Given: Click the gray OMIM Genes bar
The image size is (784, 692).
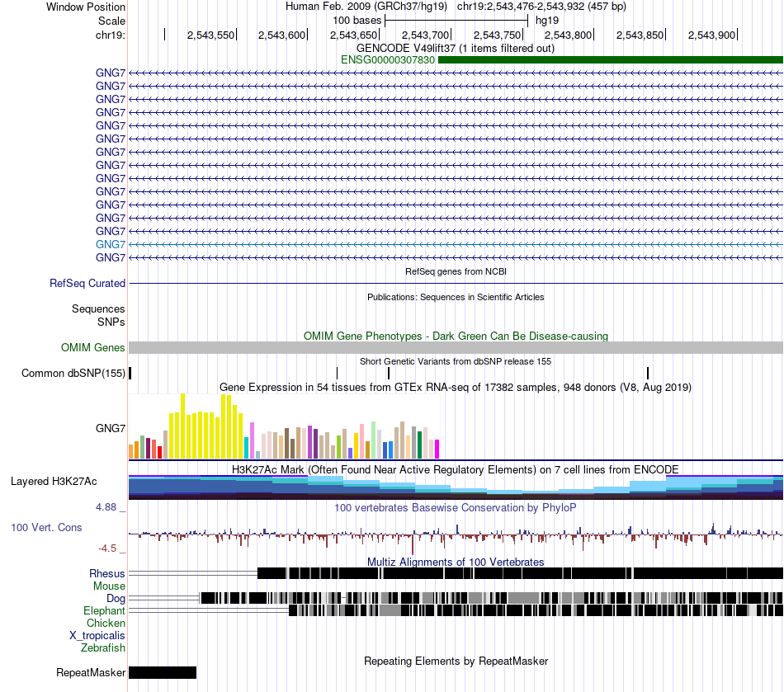Looking at the screenshot, I should 456,348.
